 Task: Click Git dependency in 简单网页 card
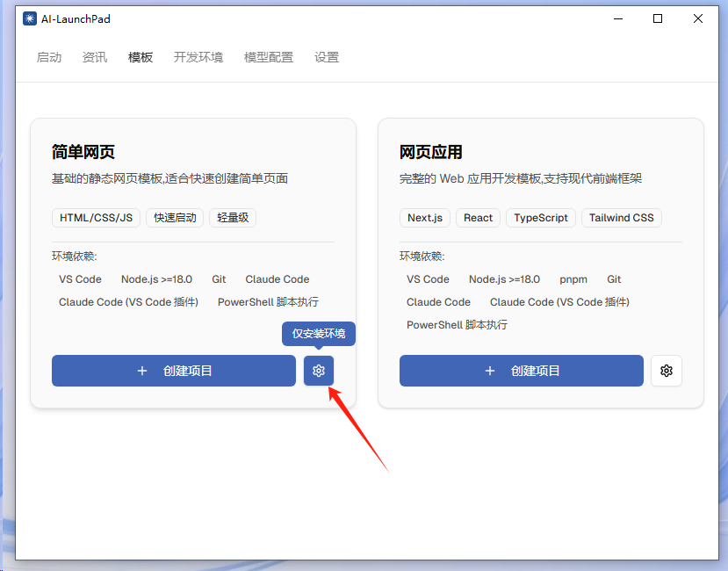point(219,279)
